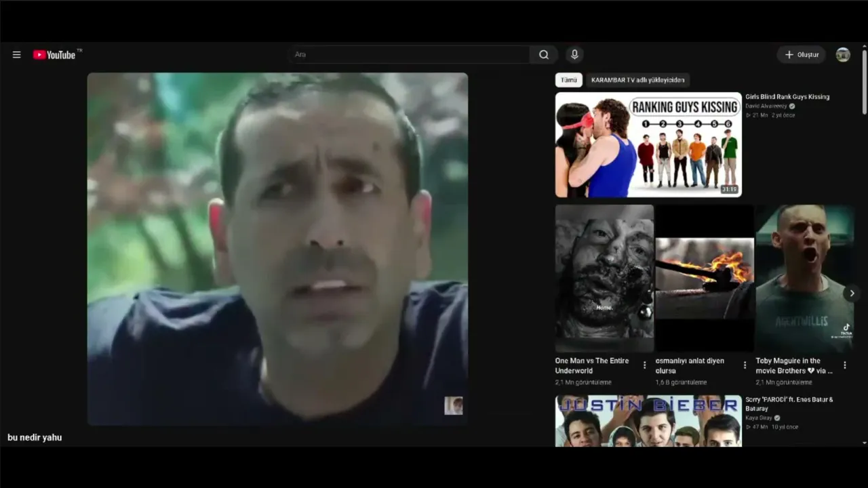Click David Alvareeezy verified badge
The image size is (868, 488).
(792, 106)
